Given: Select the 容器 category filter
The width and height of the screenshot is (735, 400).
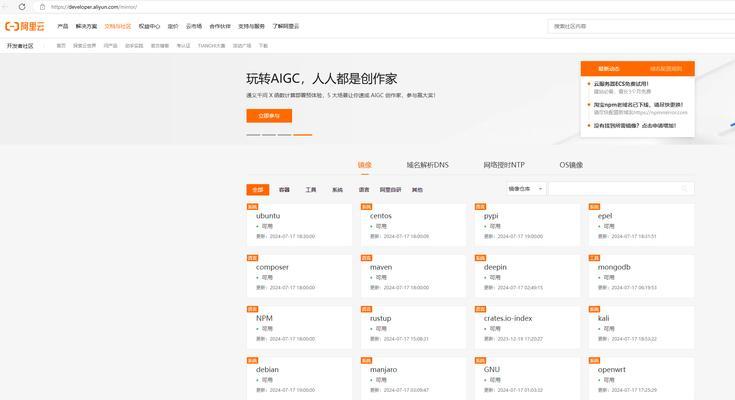Looking at the screenshot, I should [284, 190].
